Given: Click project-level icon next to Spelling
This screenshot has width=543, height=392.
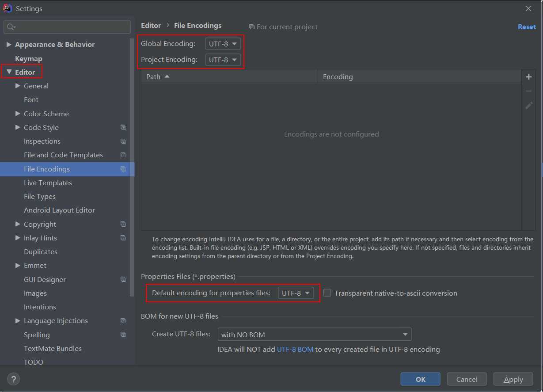Looking at the screenshot, I should click(x=123, y=335).
